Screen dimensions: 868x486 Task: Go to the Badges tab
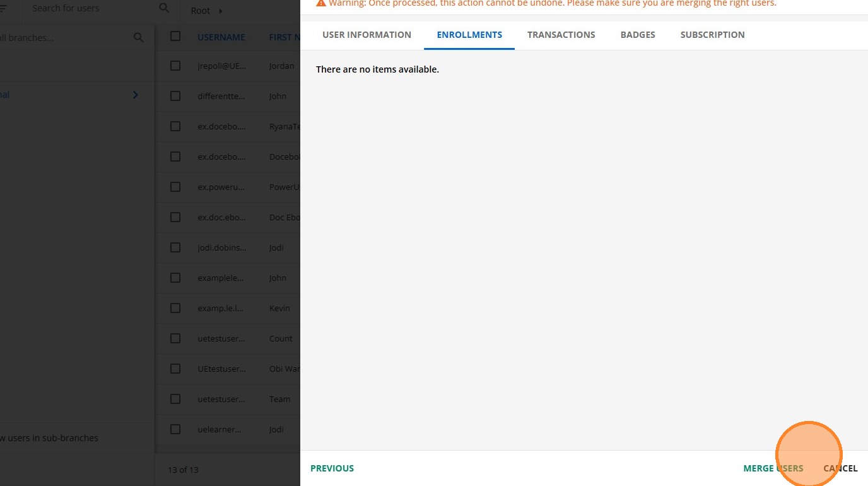click(x=638, y=35)
